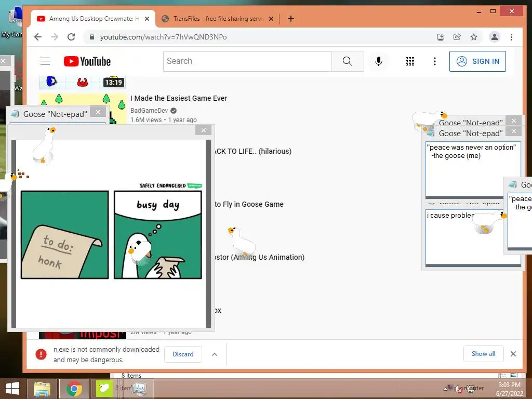This screenshot has height=399, width=532.
Task: Open a new Chrome tab
Action: coord(291,19)
